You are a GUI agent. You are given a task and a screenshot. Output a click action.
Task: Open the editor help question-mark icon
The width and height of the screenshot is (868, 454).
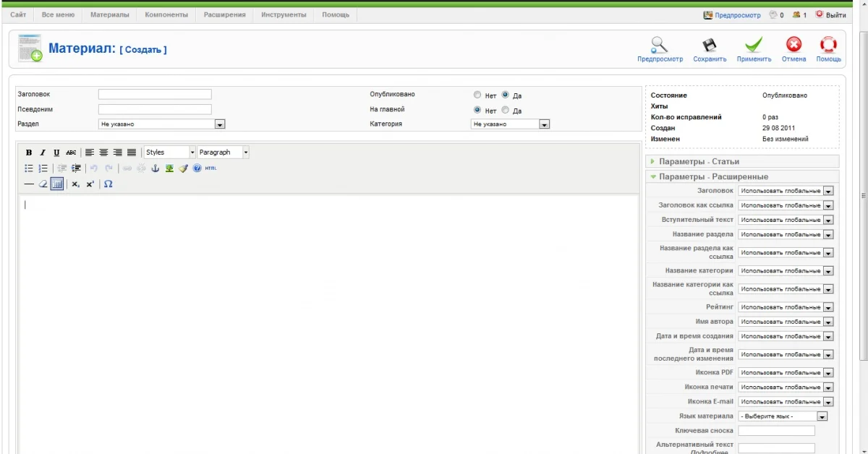point(197,168)
